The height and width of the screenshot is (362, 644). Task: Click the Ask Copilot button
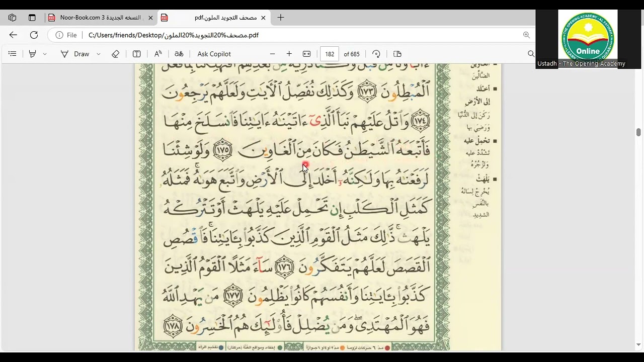tap(214, 54)
